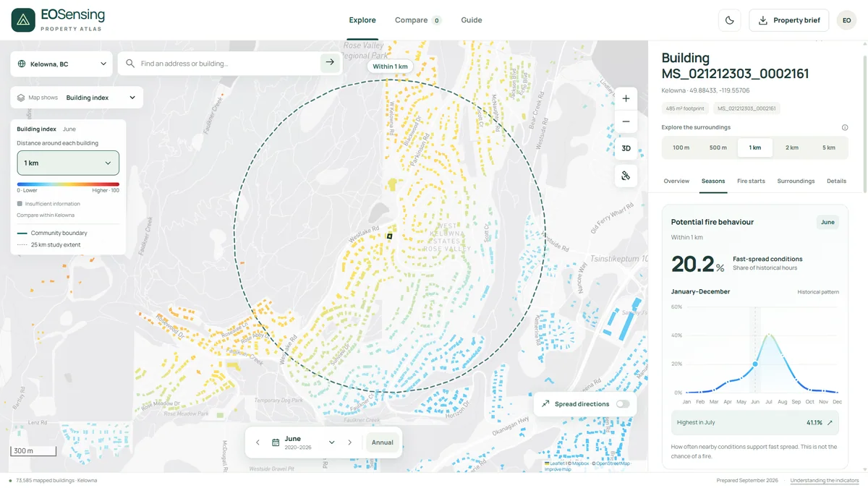
Task: Click the OpenStreetMap attribution link
Action: click(613, 463)
